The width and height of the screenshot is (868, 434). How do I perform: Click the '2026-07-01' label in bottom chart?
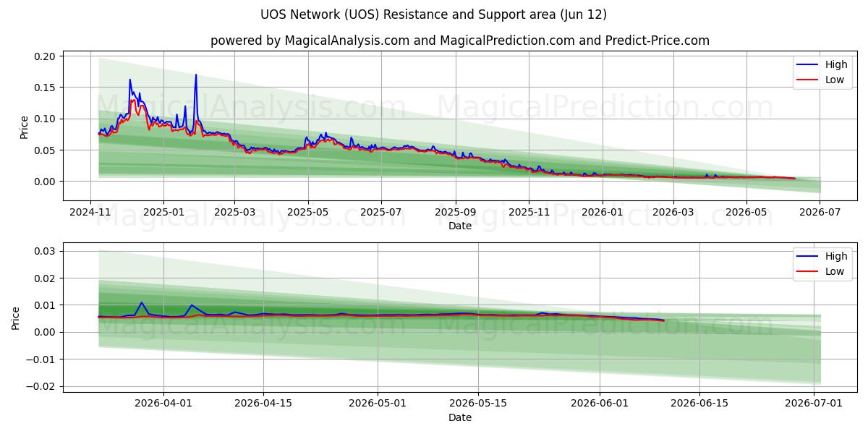pos(814,404)
